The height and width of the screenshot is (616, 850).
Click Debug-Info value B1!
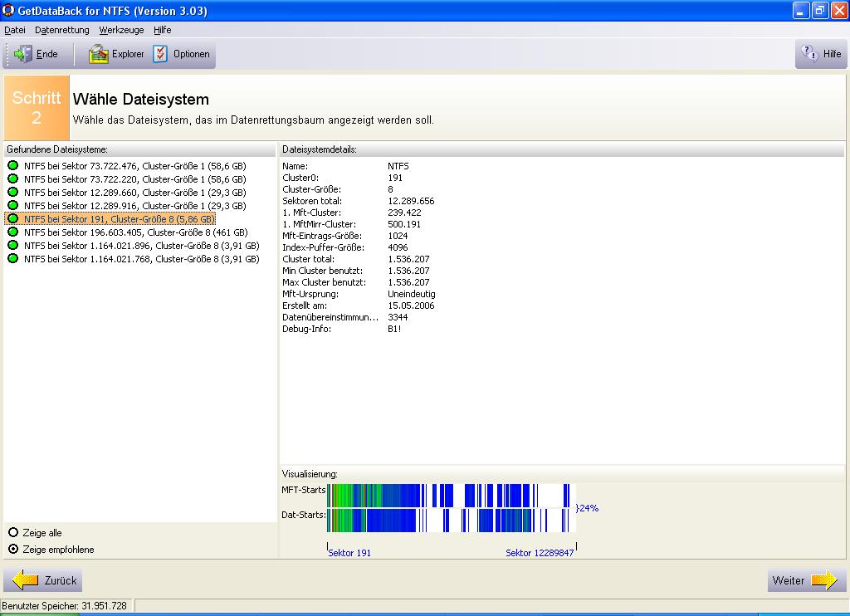(x=394, y=329)
